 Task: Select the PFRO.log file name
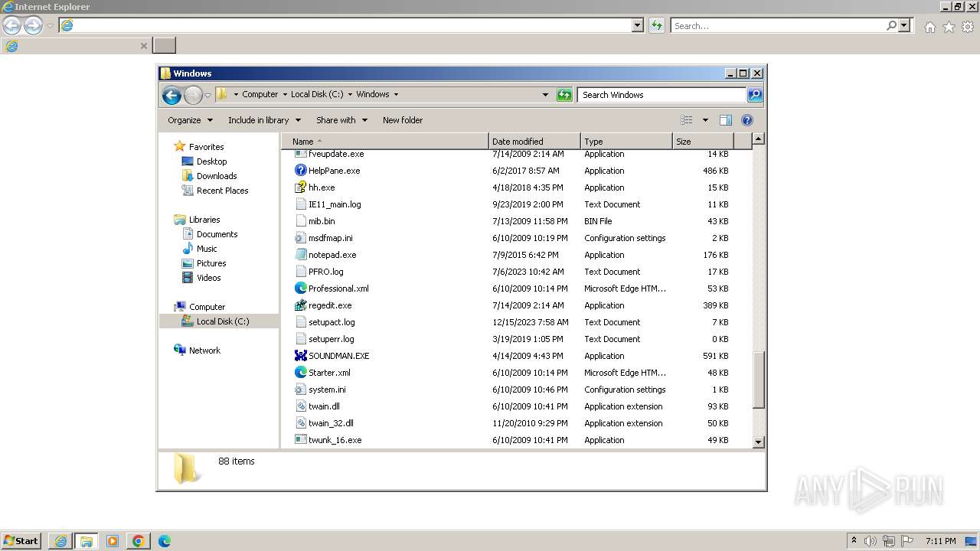326,272
